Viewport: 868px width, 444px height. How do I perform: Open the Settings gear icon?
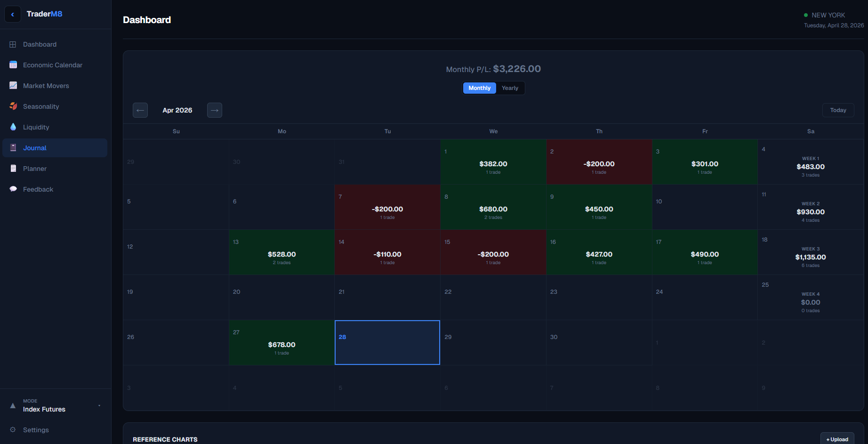pos(13,430)
